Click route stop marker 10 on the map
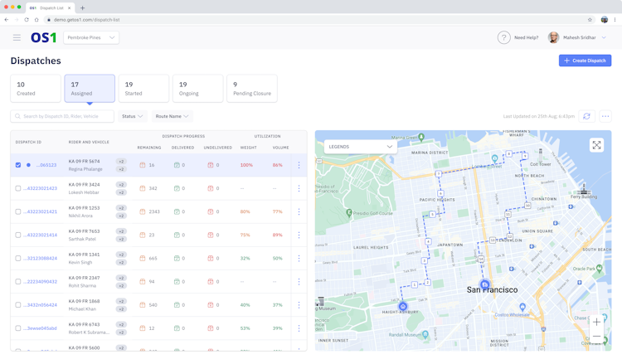This screenshot has height=364, width=622. pos(527,206)
